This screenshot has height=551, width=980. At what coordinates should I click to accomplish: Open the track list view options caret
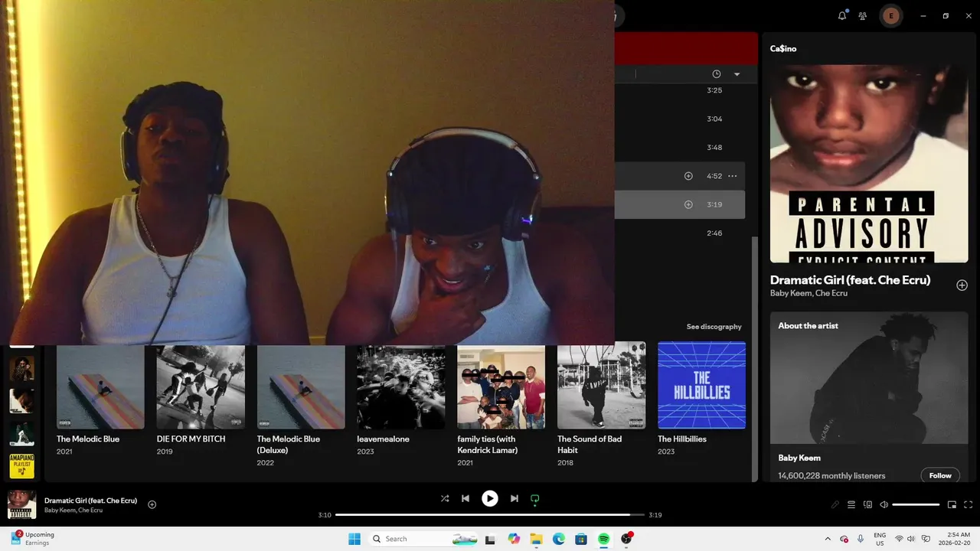737,74
